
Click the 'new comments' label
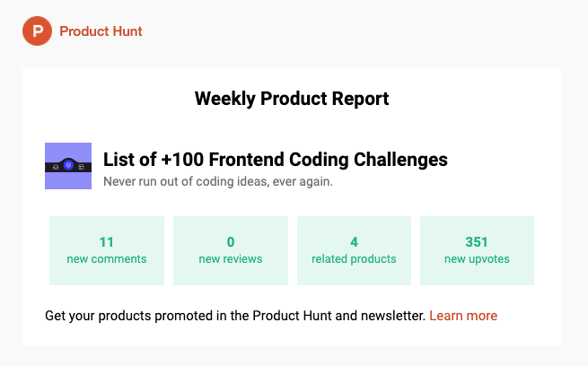pyautogui.click(x=107, y=259)
